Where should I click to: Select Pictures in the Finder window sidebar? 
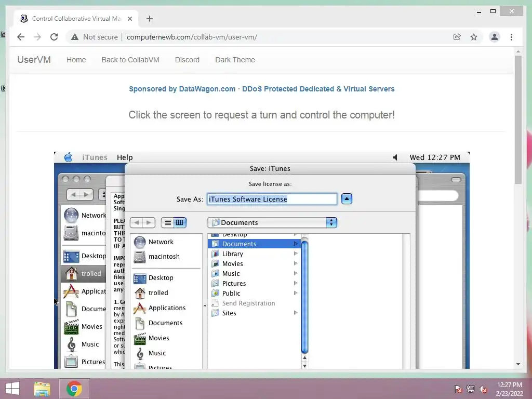point(84,362)
